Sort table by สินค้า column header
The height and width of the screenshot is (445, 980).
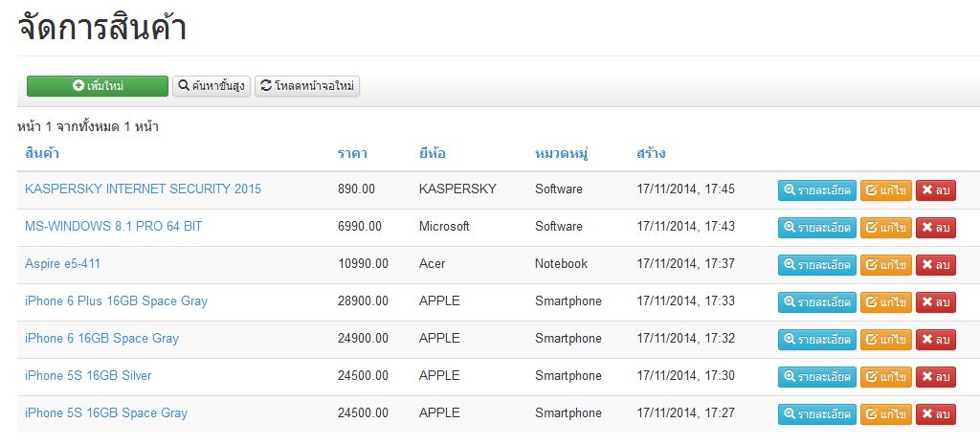(x=42, y=154)
